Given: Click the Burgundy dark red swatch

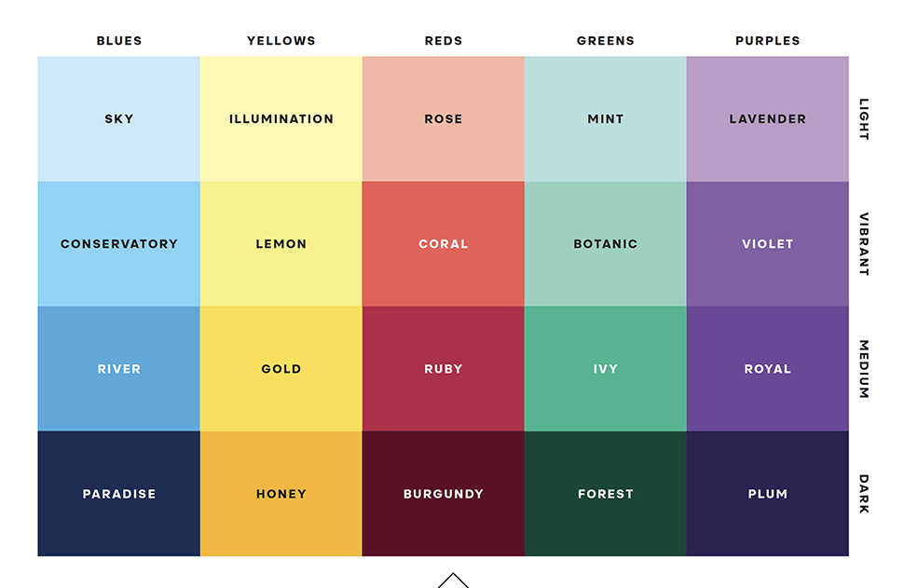Looking at the screenshot, I should click(x=443, y=493).
